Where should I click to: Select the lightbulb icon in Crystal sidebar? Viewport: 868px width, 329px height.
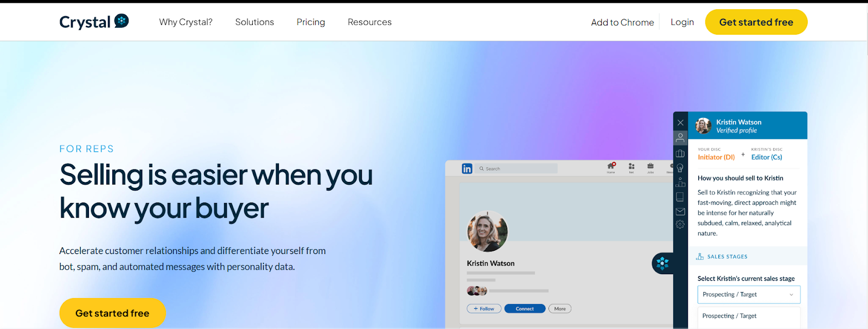click(680, 168)
